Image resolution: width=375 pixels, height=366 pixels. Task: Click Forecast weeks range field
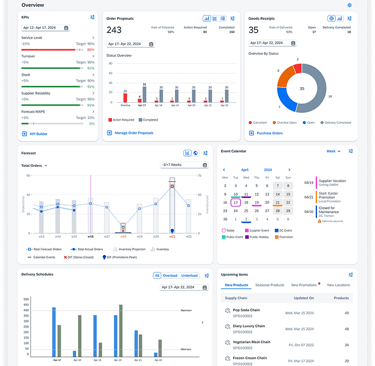[184, 165]
